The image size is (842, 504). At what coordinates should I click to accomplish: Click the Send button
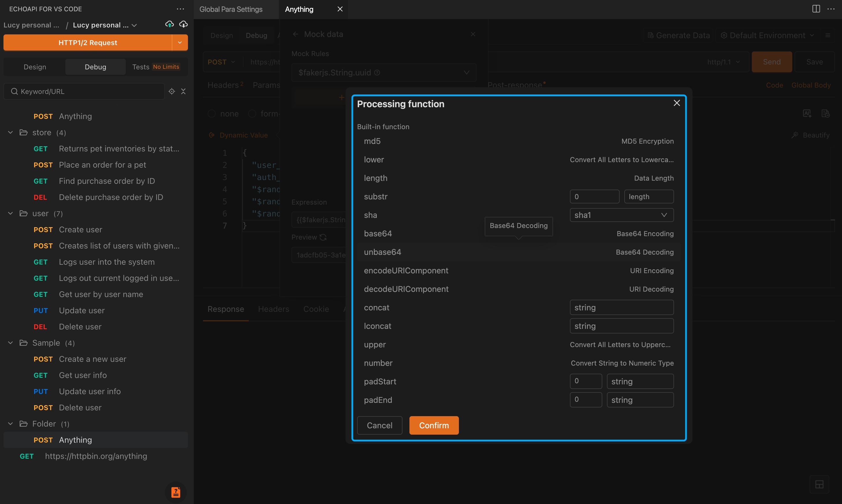click(772, 62)
